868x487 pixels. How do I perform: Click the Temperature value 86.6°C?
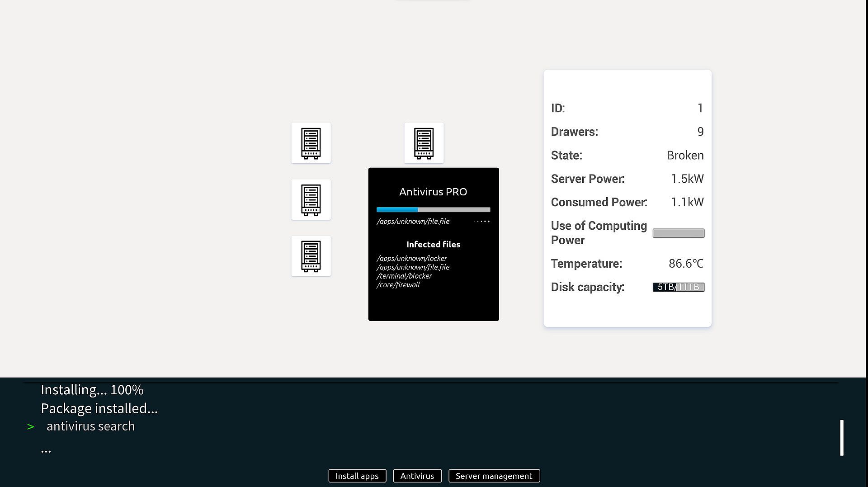[x=686, y=264]
